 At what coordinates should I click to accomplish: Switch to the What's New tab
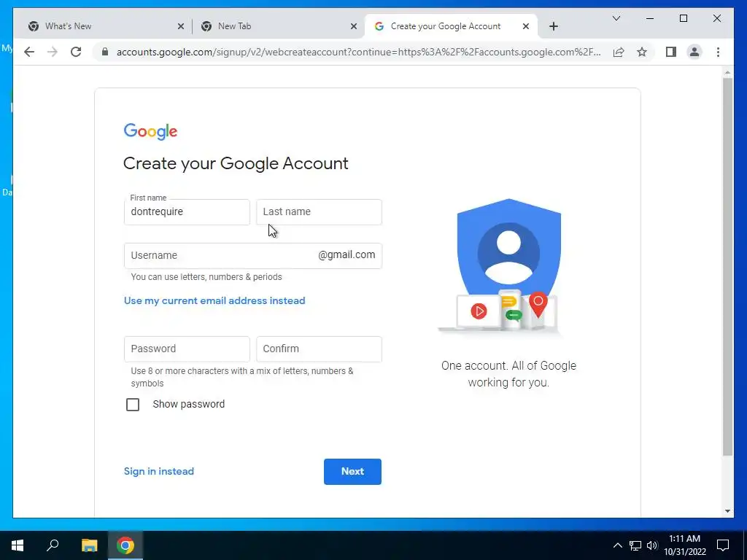(x=106, y=26)
